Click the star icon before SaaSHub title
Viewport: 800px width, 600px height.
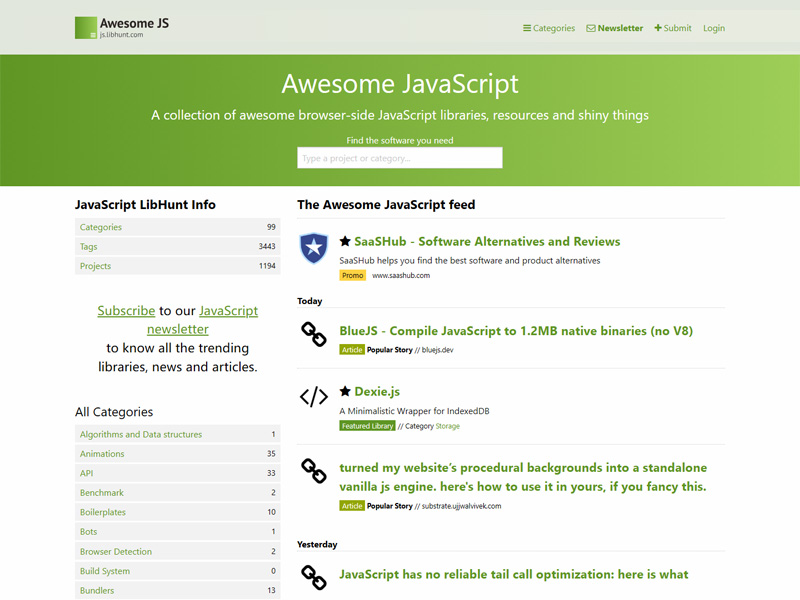point(345,241)
